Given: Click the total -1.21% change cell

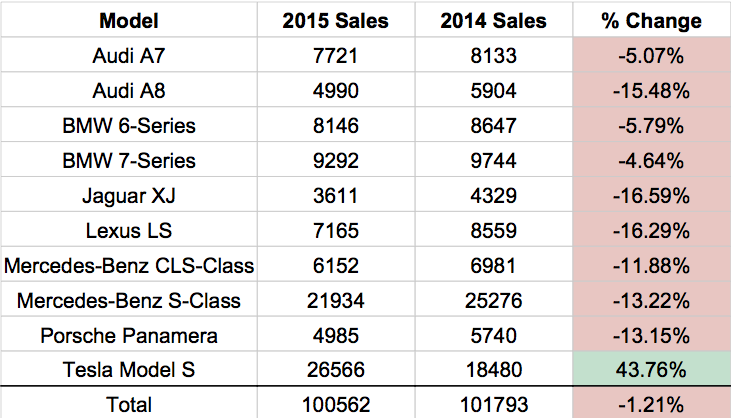Looking at the screenshot, I should [652, 403].
